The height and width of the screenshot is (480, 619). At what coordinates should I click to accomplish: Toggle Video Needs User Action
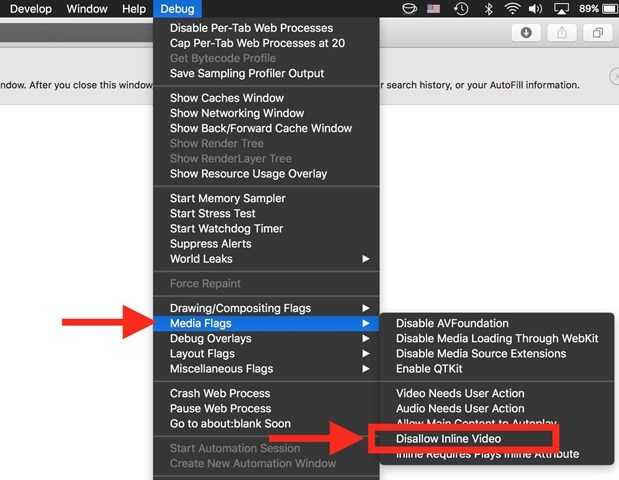pos(497,394)
